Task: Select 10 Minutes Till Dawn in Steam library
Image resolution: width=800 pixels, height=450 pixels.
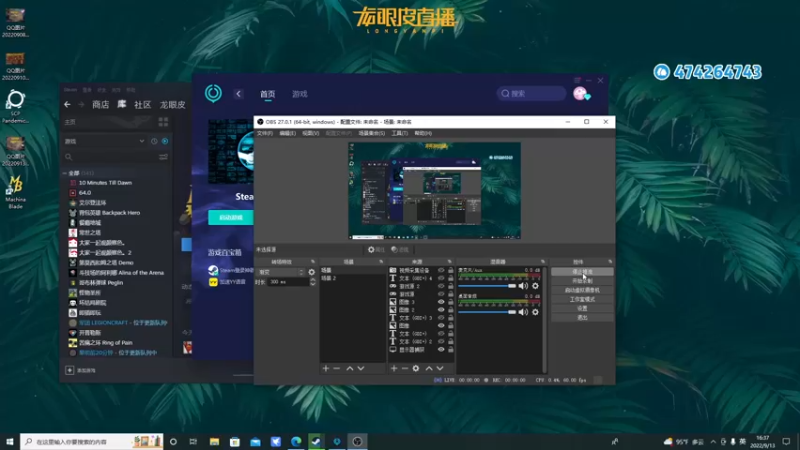Action: [105, 183]
